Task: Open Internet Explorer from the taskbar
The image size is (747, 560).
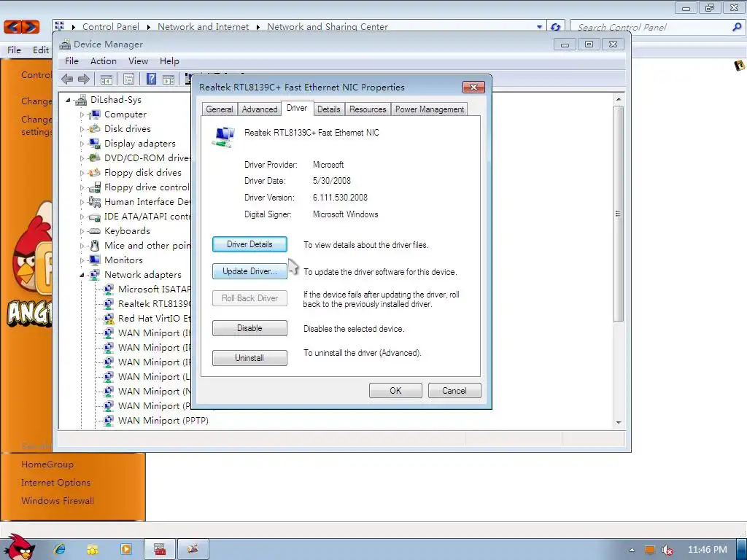Action: click(60, 549)
